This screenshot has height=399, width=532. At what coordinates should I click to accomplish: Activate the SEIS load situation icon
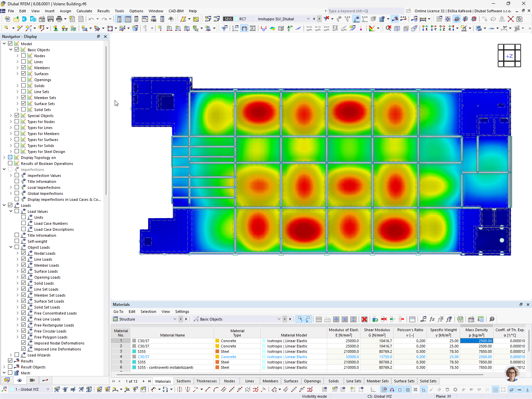[228, 19]
